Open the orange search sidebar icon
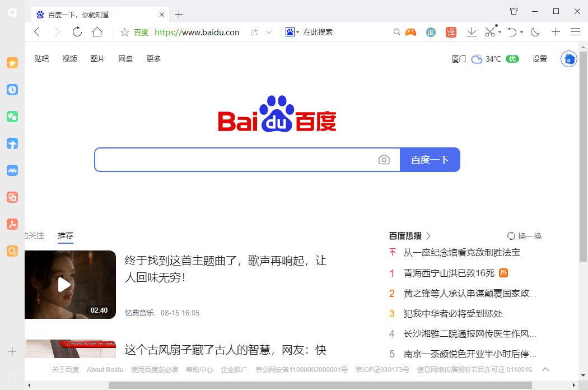Viewport: 588px width, 390px height. pyautogui.click(x=12, y=251)
